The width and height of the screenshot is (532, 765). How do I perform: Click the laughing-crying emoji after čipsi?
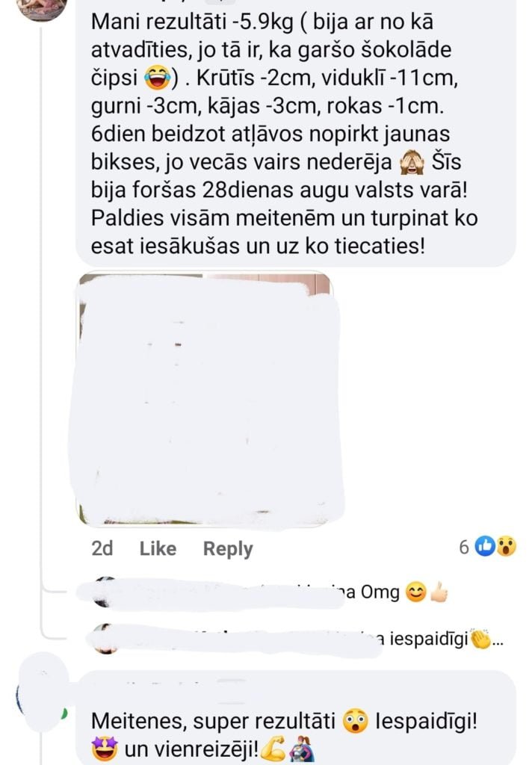pos(158,78)
